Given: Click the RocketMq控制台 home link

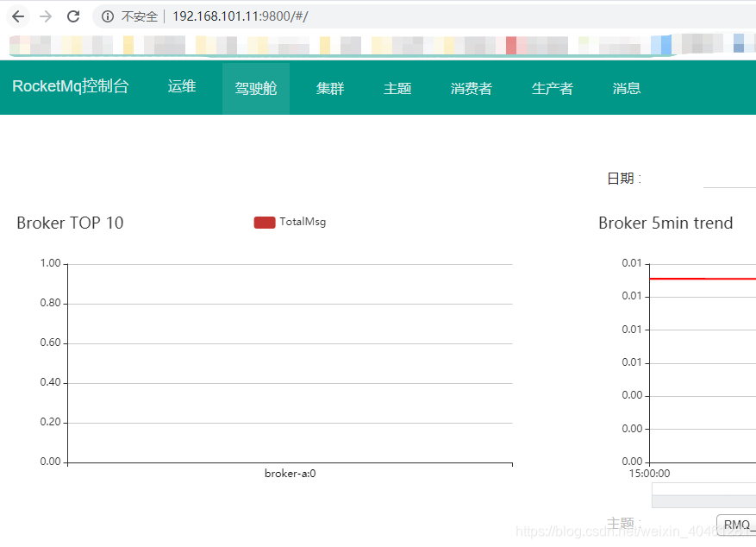Looking at the screenshot, I should tap(71, 86).
